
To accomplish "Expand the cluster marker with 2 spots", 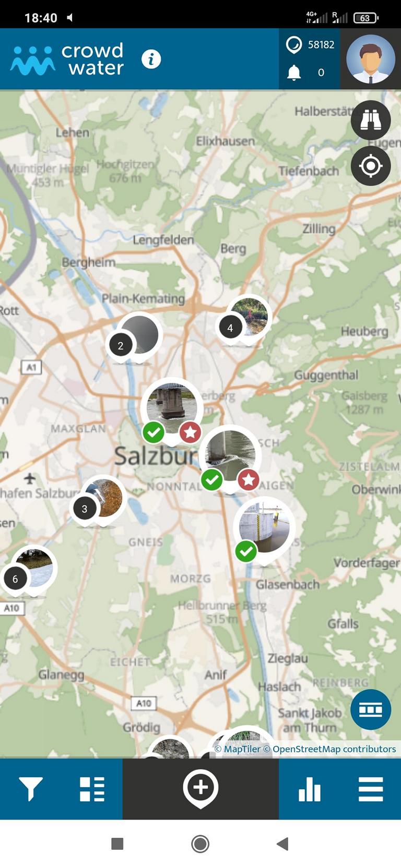I will (135, 337).
